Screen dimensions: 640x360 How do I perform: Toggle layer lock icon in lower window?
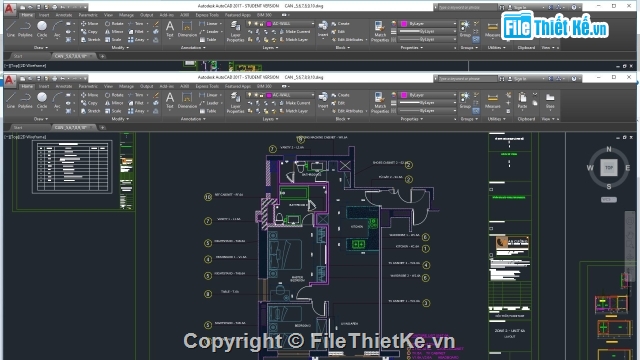pyautogui.click(x=262, y=95)
